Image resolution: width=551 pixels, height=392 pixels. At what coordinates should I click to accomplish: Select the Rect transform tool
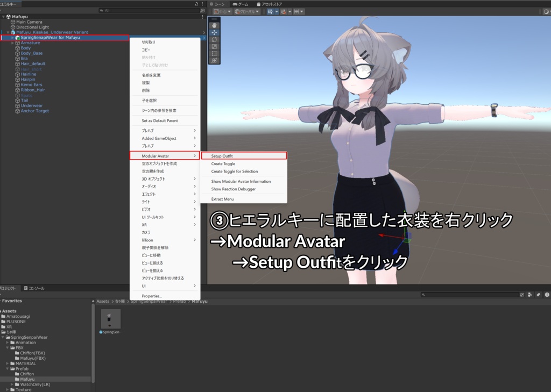[214, 53]
